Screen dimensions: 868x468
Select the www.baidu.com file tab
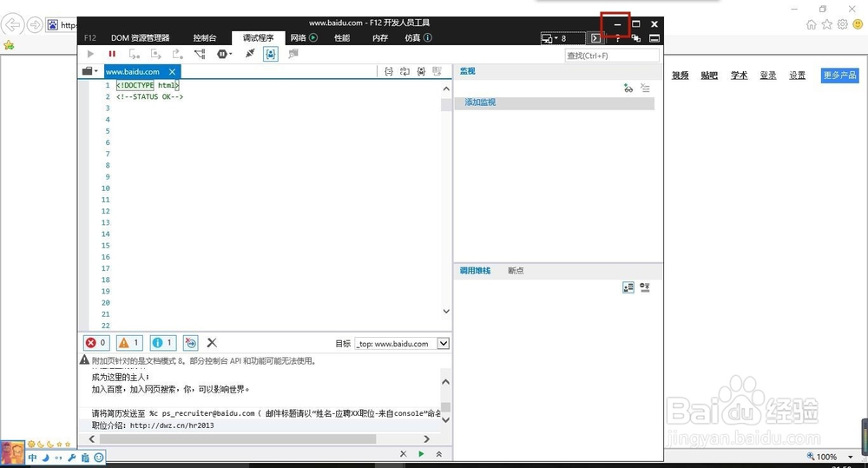132,71
